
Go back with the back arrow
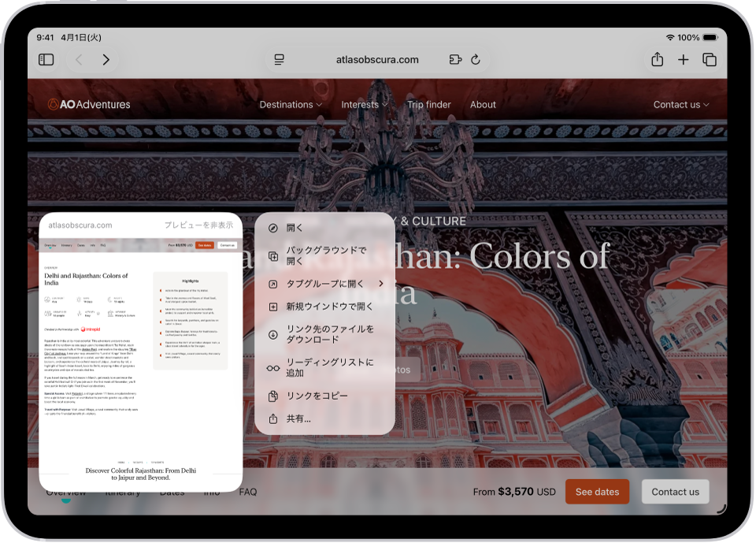pos(79,59)
